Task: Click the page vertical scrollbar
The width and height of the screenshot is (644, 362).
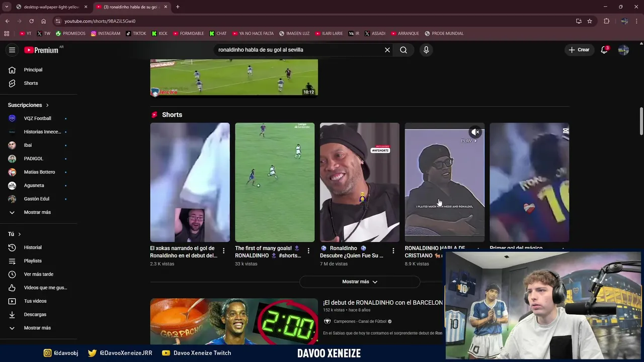Action: coord(641,121)
